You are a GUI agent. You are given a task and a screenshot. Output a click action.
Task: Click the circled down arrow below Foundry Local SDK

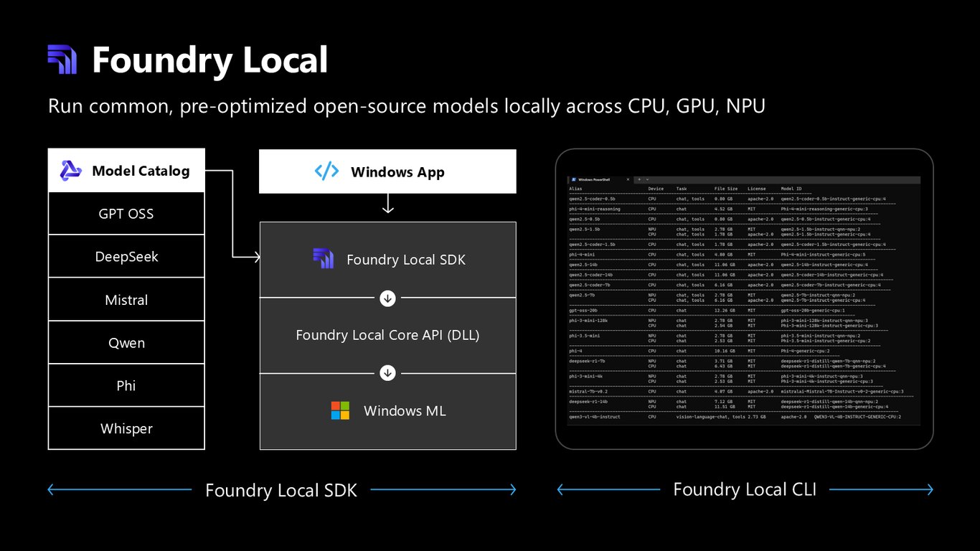(x=387, y=298)
